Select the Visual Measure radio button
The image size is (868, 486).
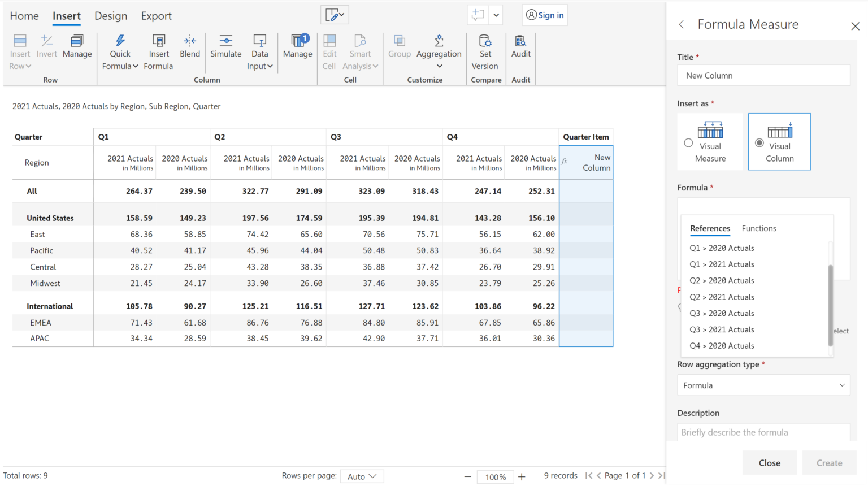[689, 143]
